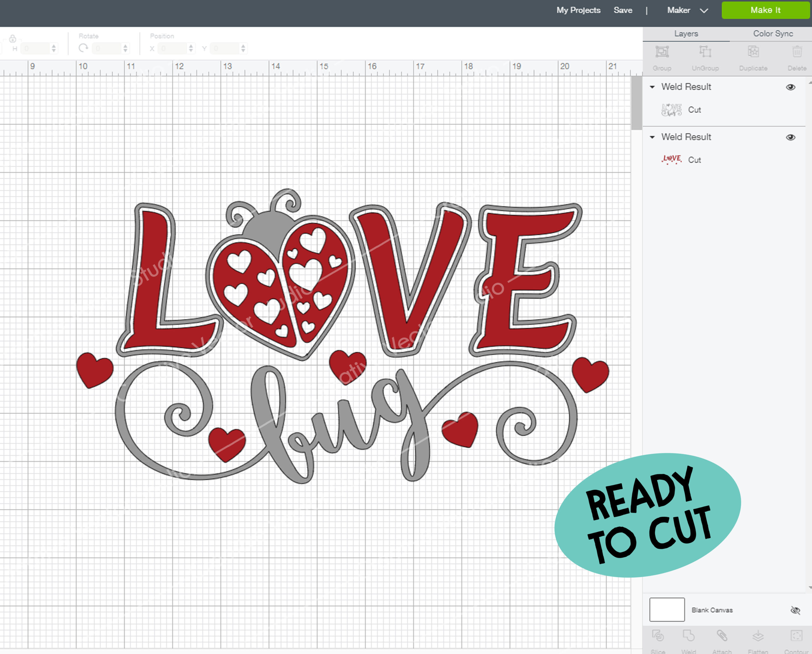Screen dimensions: 812x654
Task: Click the Rotate icon
Action: [x=83, y=48]
